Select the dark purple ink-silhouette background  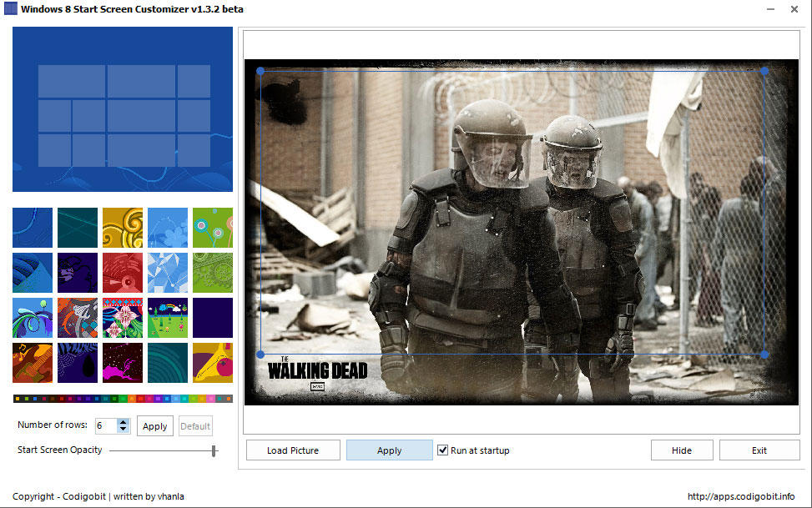coord(77,273)
